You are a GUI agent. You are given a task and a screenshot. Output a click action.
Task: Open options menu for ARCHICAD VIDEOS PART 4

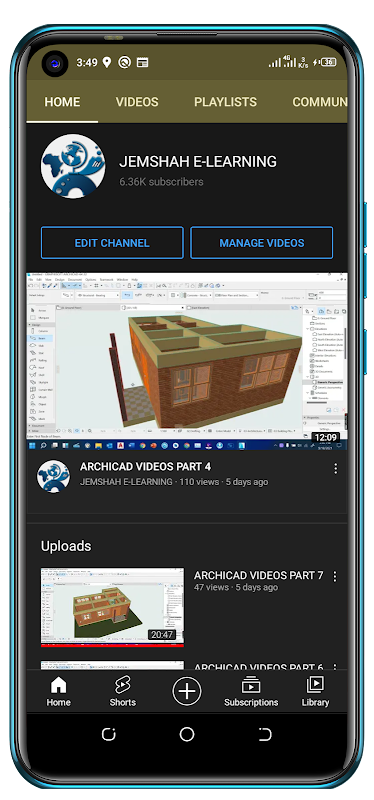click(335, 469)
